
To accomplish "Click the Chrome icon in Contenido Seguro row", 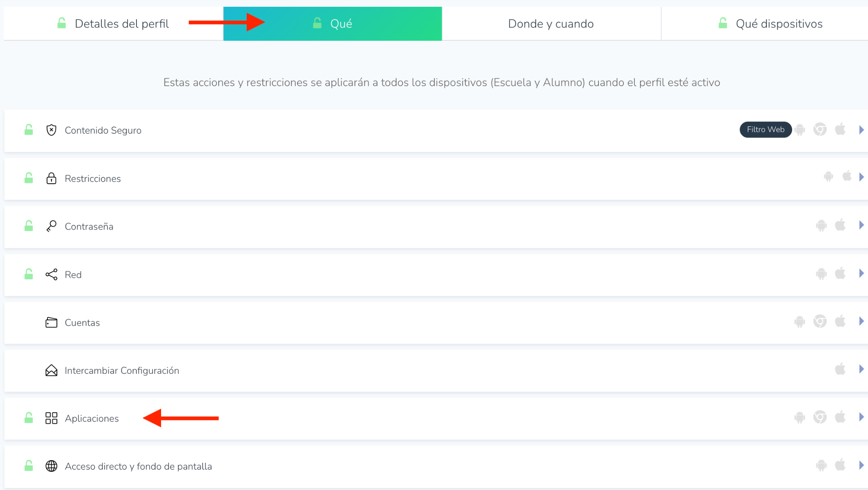I will (820, 129).
